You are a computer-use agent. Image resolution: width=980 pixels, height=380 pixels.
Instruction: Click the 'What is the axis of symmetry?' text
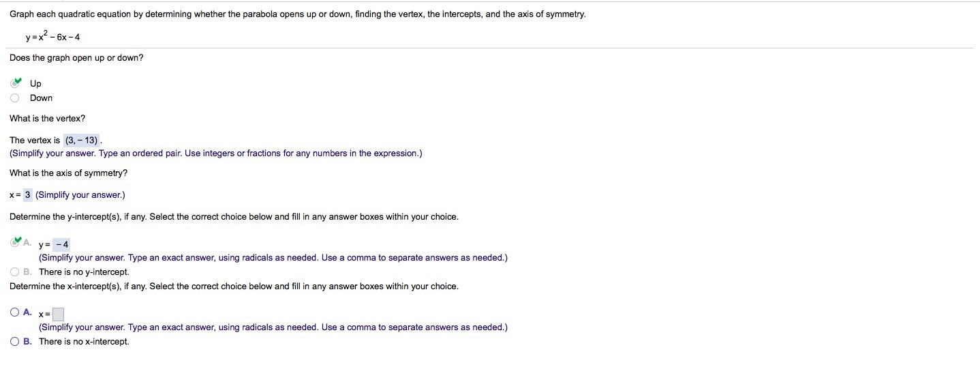[x=68, y=173]
